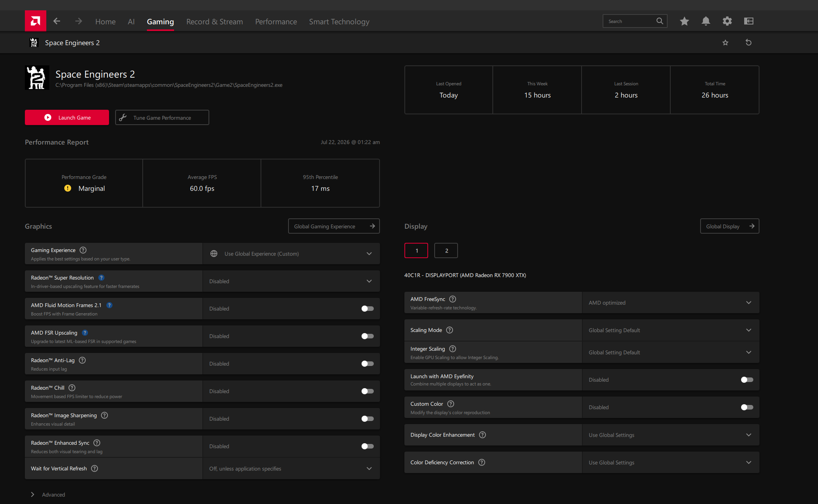818x504 pixels.
Task: Toggle the sidebar panel icon
Action: click(x=749, y=21)
